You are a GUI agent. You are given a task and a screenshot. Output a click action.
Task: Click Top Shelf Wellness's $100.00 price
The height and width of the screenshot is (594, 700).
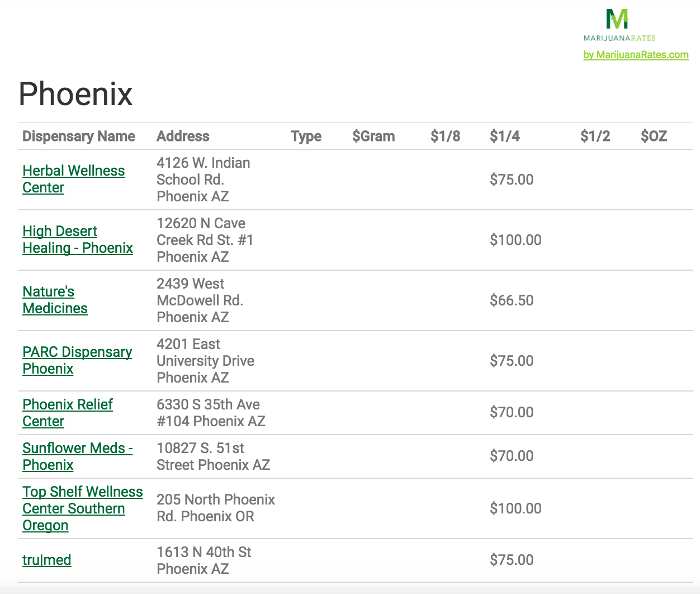point(515,508)
